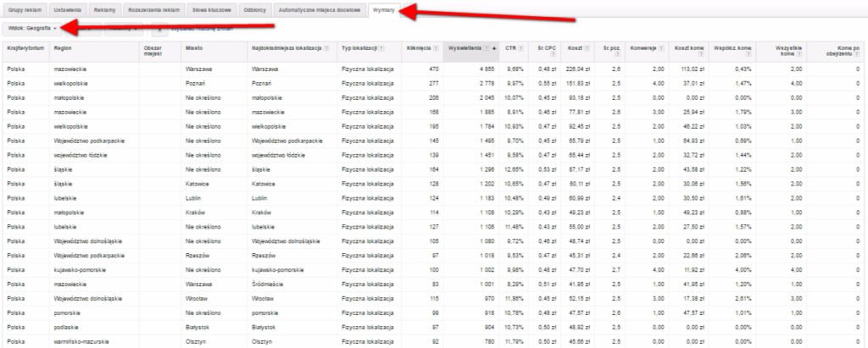Sort by the CTR column header
Viewport: 868px width, 348px height.
[x=510, y=48]
